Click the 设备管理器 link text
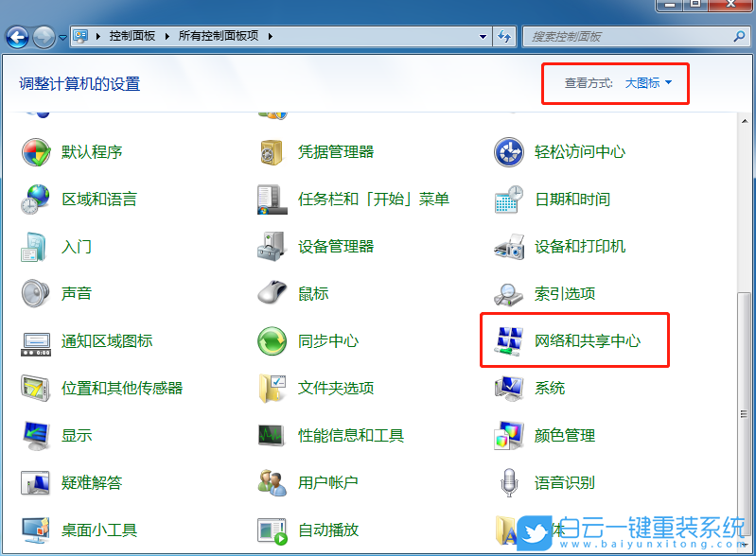This screenshot has width=756, height=556. point(336,247)
